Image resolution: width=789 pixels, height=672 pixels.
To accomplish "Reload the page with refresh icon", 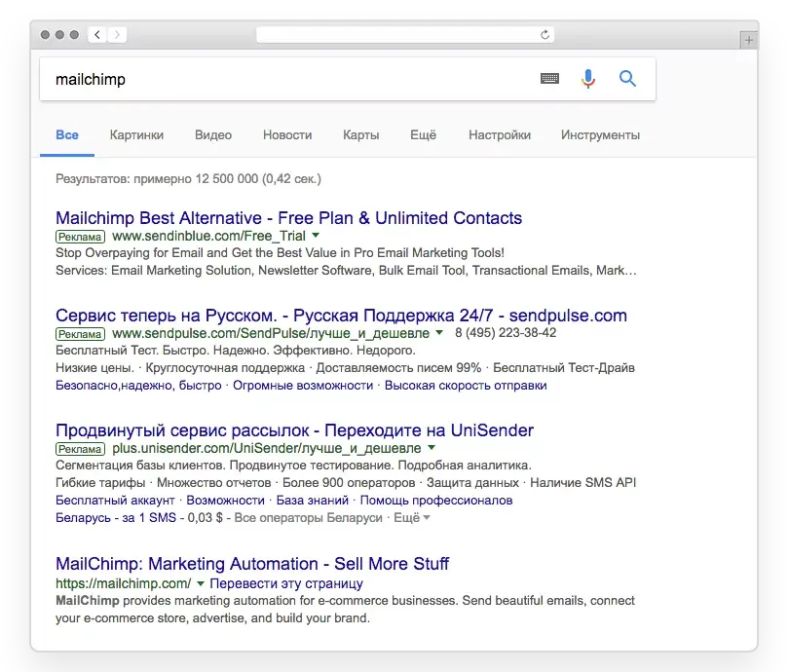I will (545, 35).
